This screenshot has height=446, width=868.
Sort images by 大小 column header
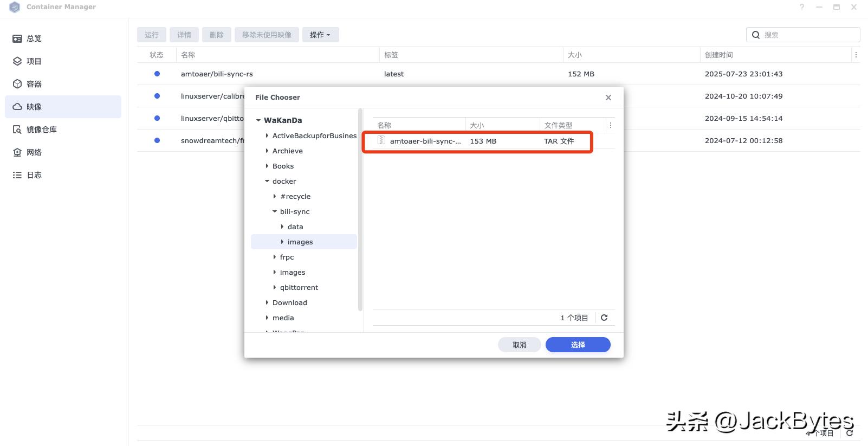[632, 55]
